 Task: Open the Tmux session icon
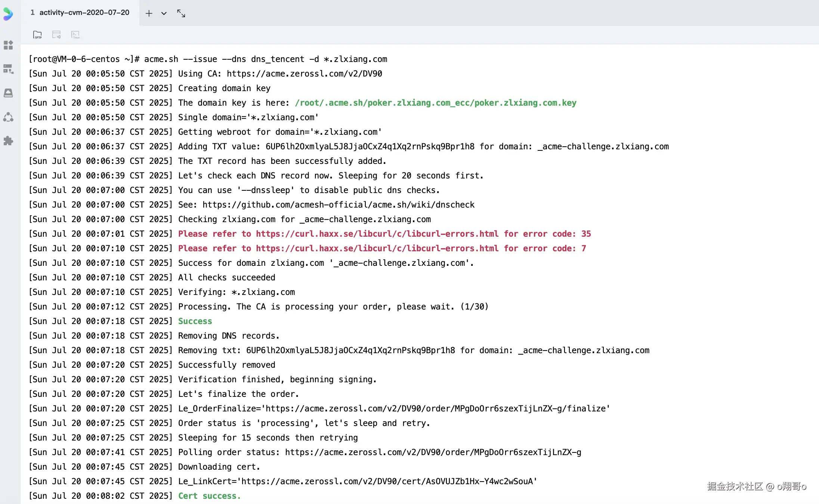[x=75, y=35]
